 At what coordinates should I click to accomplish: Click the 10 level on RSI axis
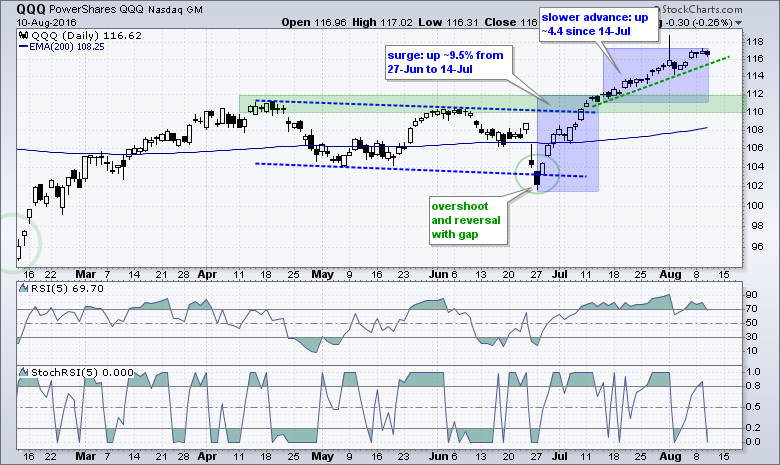752,351
